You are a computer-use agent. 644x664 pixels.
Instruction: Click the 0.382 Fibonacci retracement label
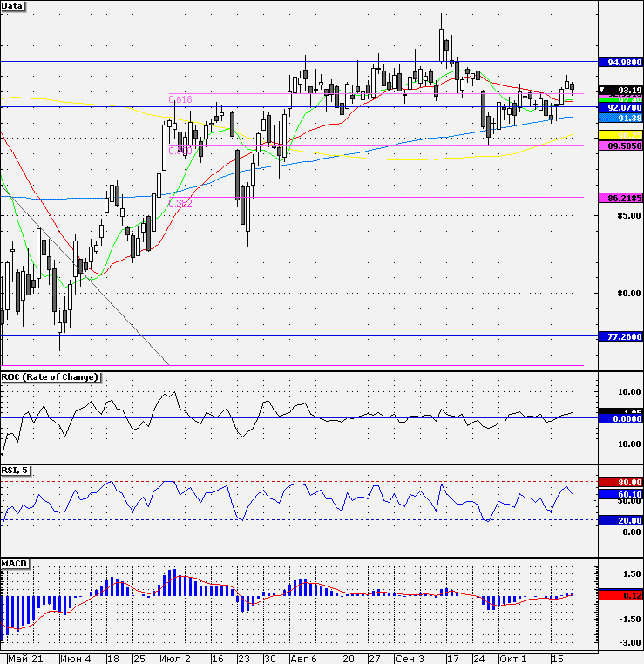pos(180,203)
